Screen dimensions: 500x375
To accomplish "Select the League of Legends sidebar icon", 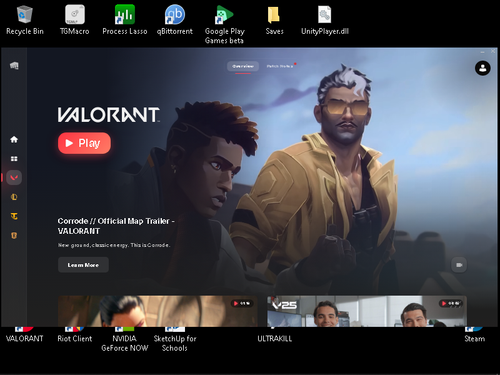I will point(14,197).
